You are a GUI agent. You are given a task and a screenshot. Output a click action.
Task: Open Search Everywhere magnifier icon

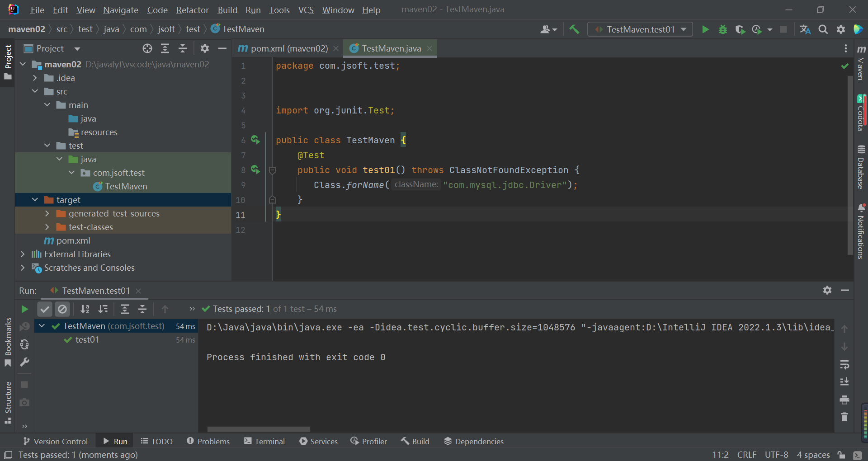tap(823, 30)
